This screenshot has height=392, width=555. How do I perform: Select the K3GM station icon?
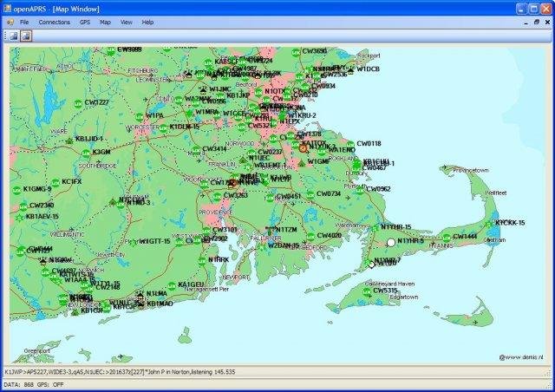click(86, 154)
